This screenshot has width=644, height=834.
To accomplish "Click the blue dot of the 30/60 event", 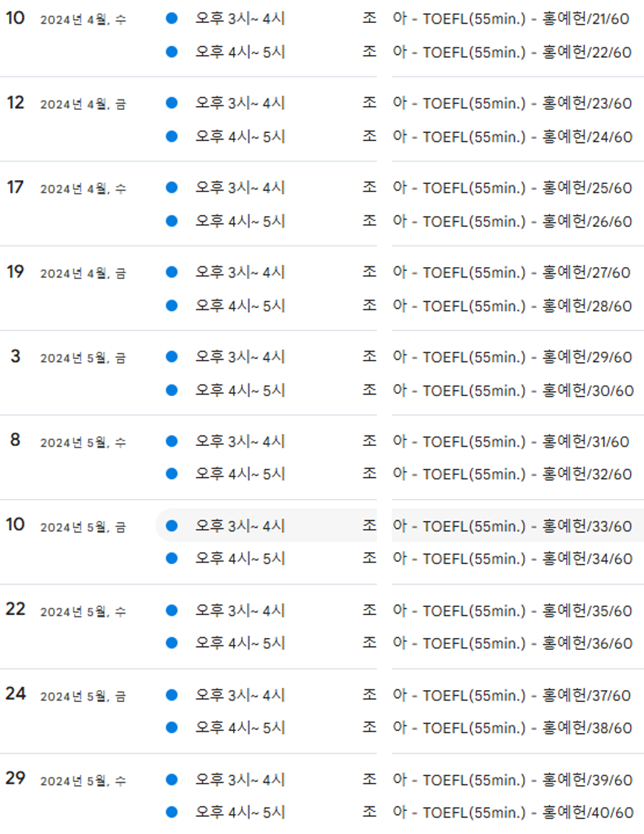I will click(172, 390).
